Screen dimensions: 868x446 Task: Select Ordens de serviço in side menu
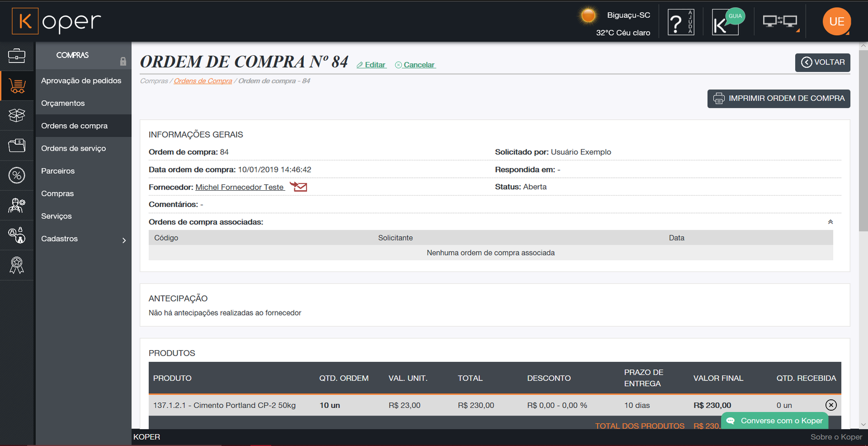tap(74, 148)
